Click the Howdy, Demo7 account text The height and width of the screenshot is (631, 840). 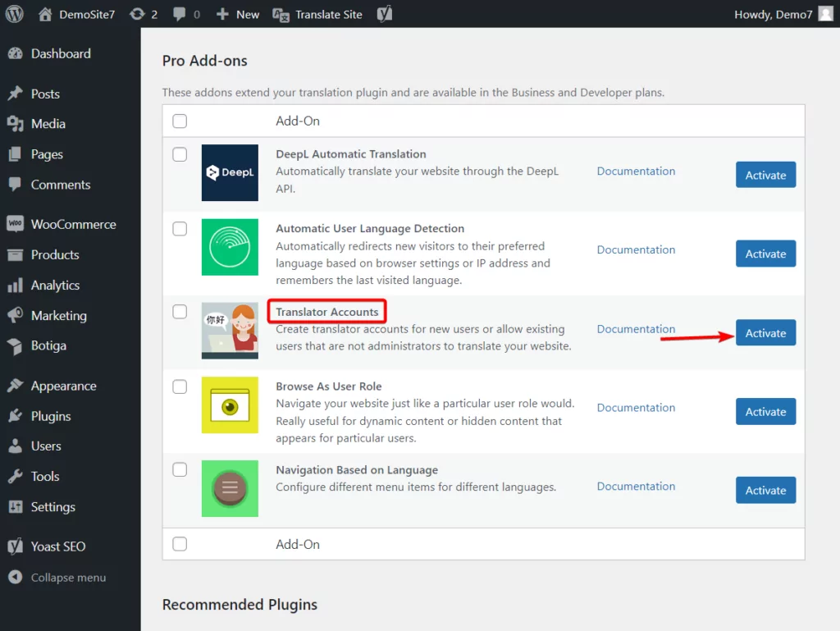click(x=773, y=15)
